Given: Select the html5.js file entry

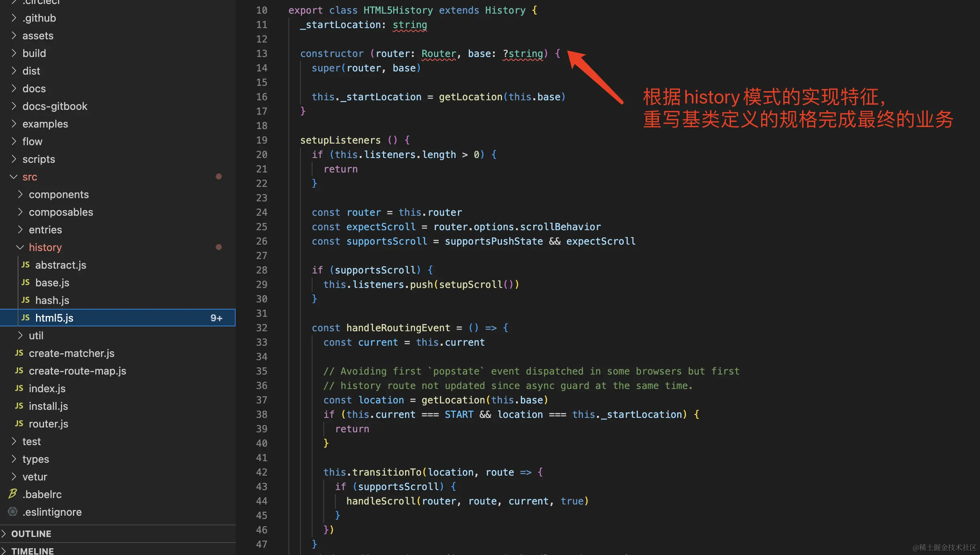Looking at the screenshot, I should (x=54, y=318).
